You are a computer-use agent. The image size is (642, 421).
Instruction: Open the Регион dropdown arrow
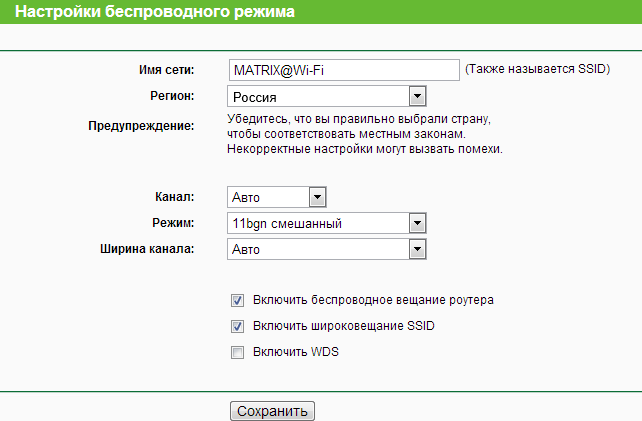(417, 97)
